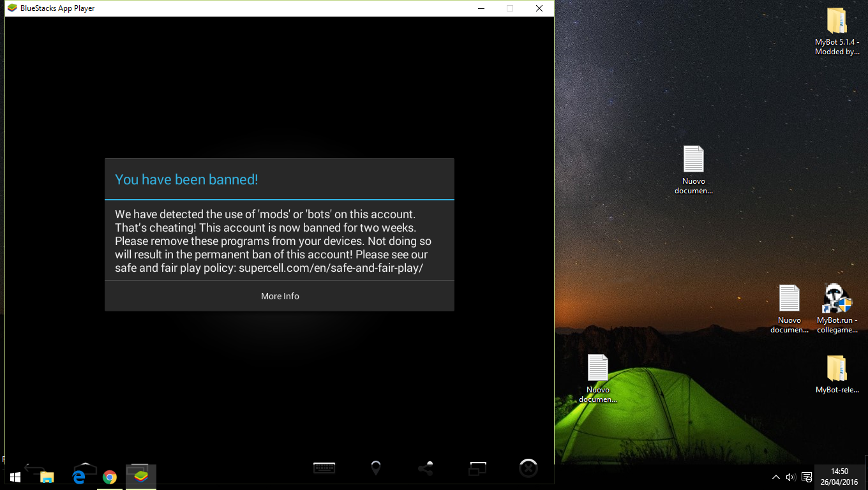
Task: Click the BlueStacks title bar logo icon
Action: tap(12, 8)
